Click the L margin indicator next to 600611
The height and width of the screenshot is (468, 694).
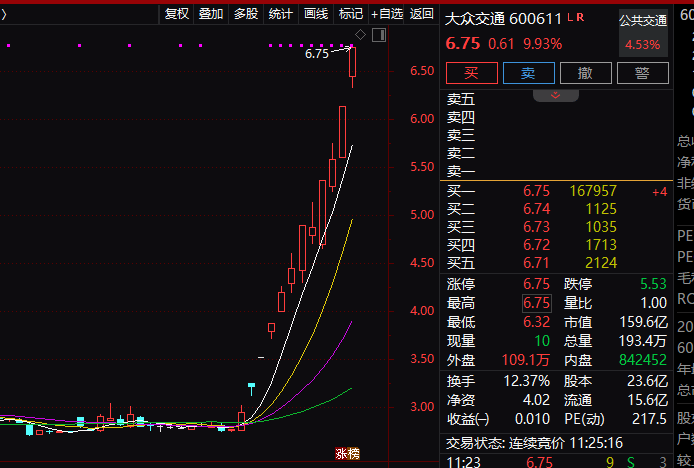point(570,18)
